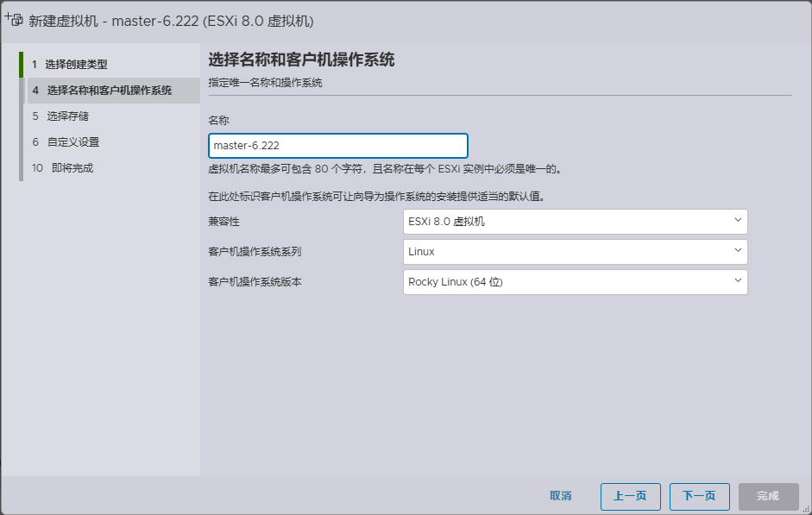The image size is (812, 515).
Task: Click the 完成 finish button
Action: tap(769, 496)
